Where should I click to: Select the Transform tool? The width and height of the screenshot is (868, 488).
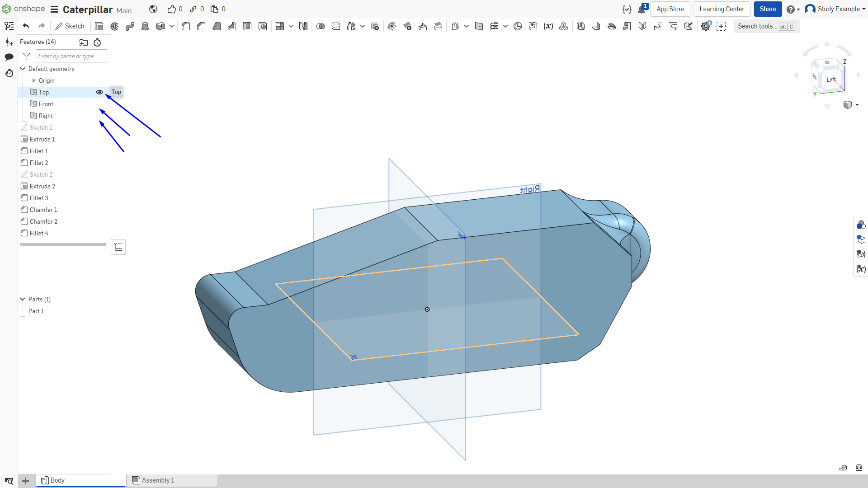pos(351,26)
